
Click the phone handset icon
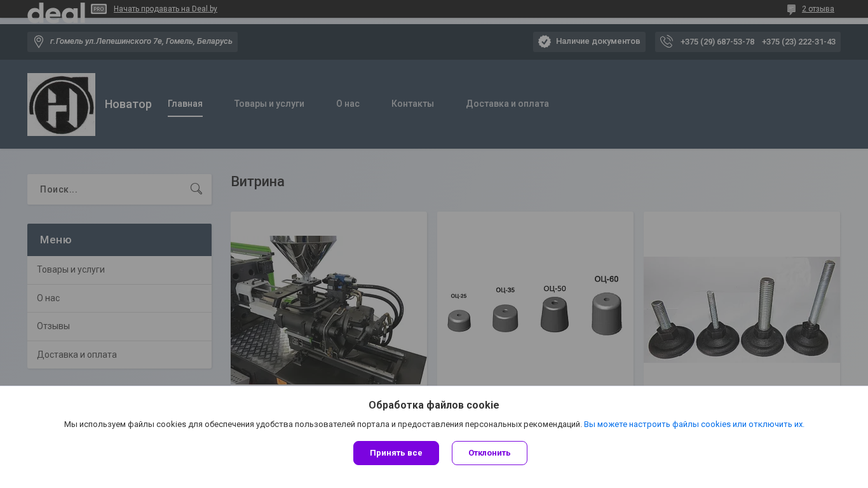tap(667, 42)
